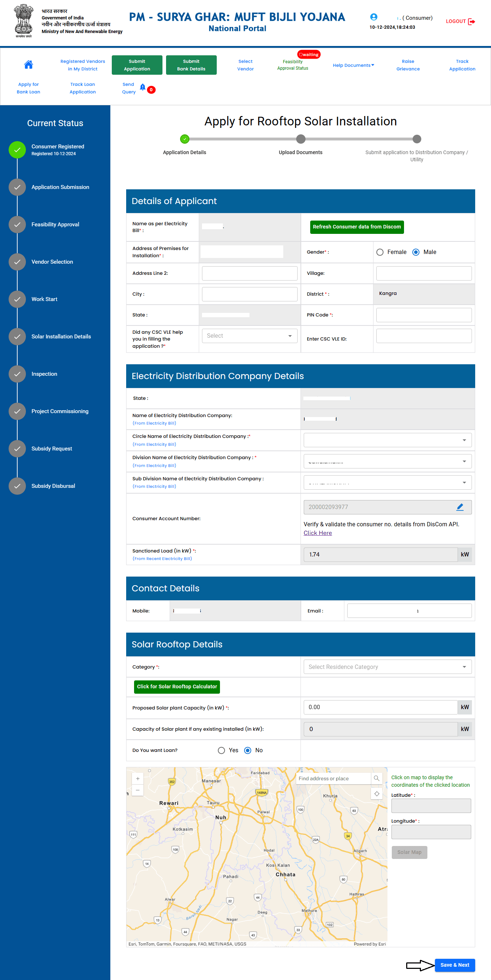Open the Sub Division Name dropdown
491x980 pixels.
387,482
